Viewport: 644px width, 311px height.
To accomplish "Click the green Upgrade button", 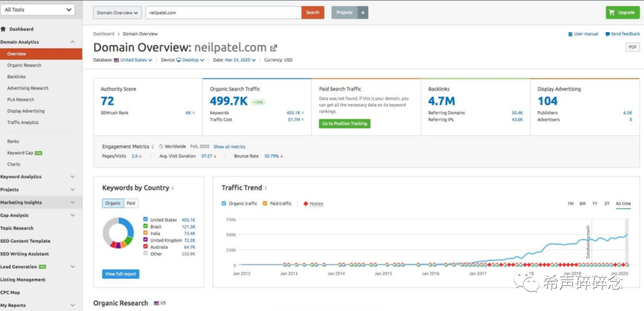I will [x=623, y=13].
